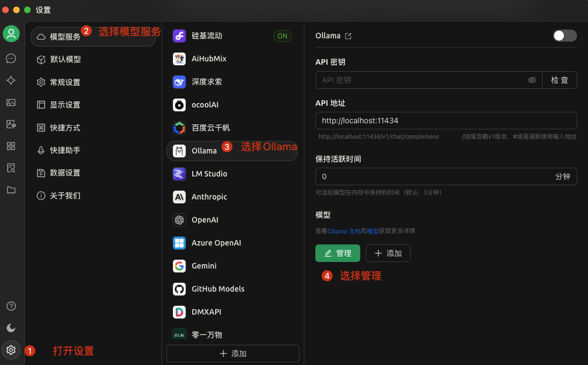Click the 检查 API key button
Image resolution: width=588 pixels, height=365 pixels.
tap(560, 80)
